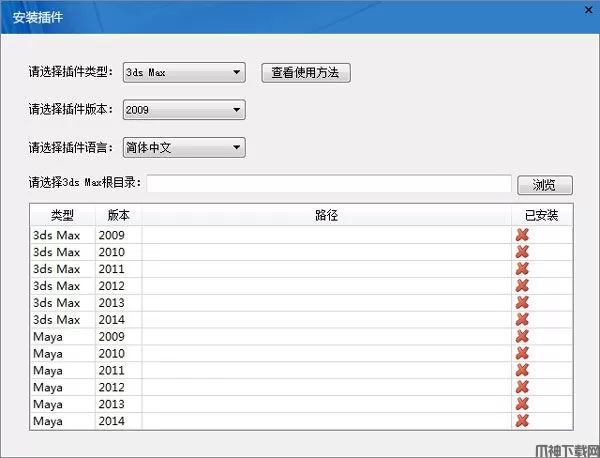This screenshot has width=600, height=458.
Task: Open the plugin type dropdown showing 3ds Max
Action: pyautogui.click(x=184, y=72)
